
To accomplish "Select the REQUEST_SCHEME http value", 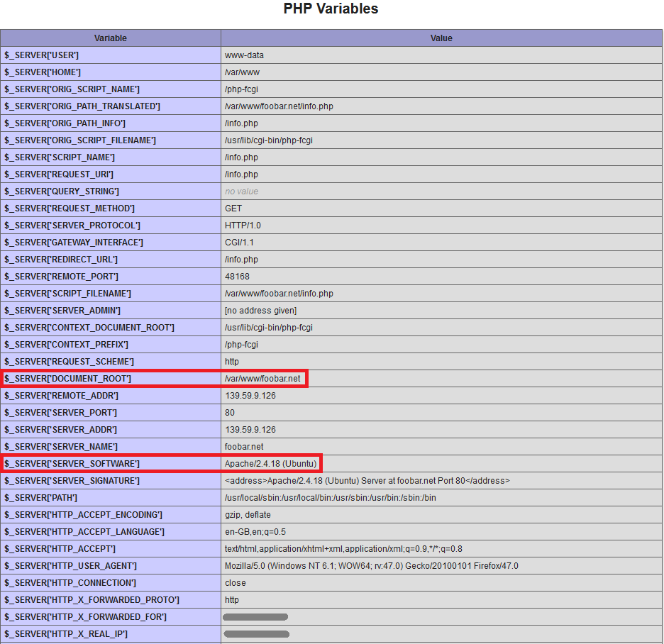I will [232, 362].
